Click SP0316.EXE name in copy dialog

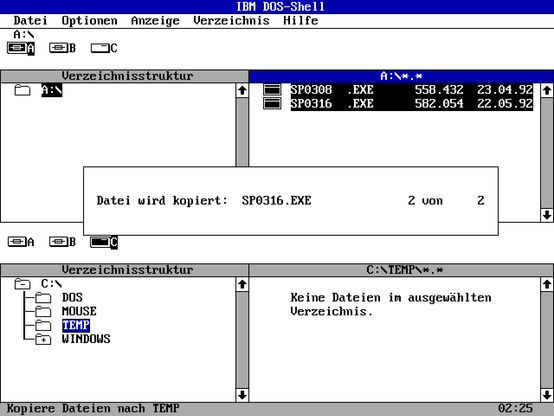(x=276, y=201)
